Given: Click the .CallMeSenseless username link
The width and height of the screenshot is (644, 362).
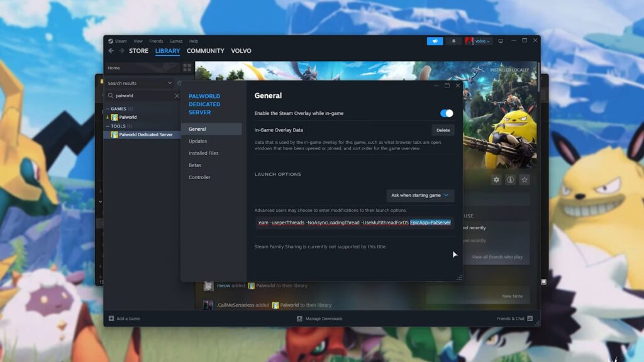Looking at the screenshot, I should (235, 305).
